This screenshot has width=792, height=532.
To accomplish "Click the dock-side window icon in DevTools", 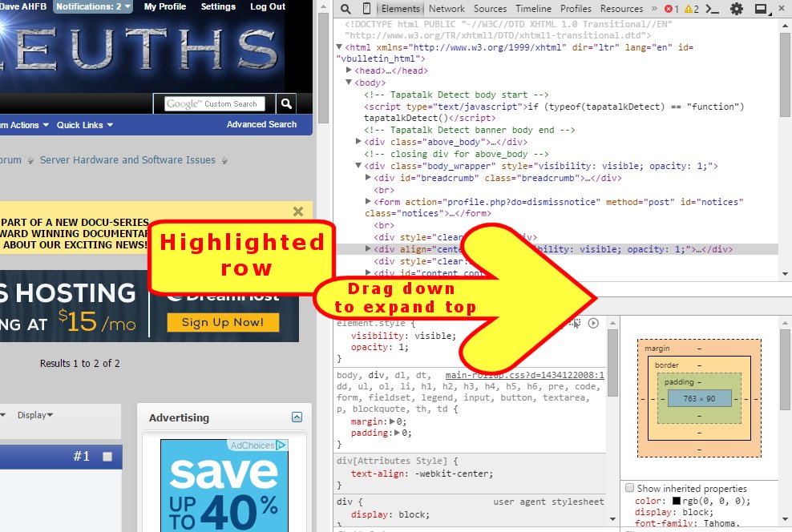I will click(x=761, y=9).
